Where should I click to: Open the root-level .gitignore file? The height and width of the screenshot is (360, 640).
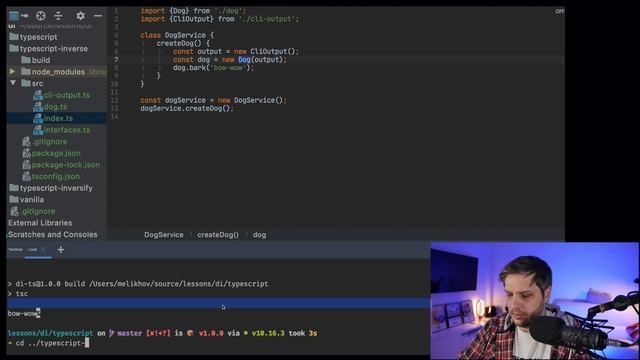pyautogui.click(x=38, y=211)
